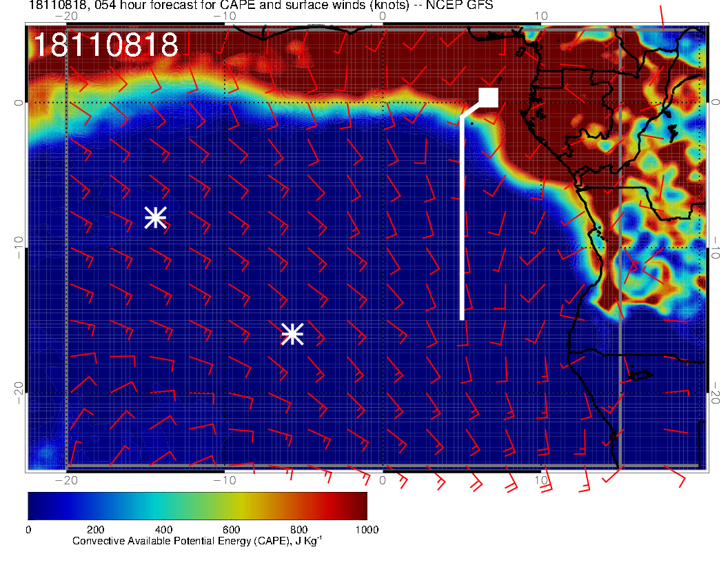Click the southern end of white track line
728x563 pixels.
click(x=462, y=317)
